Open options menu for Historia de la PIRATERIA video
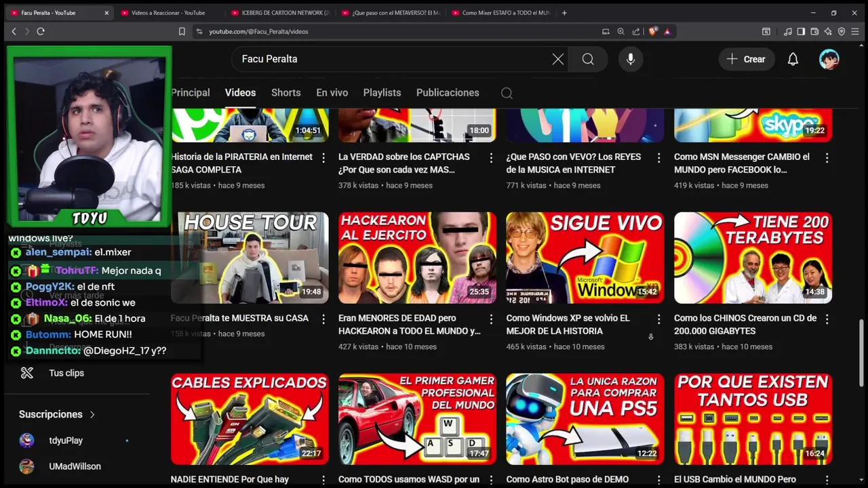The image size is (868, 488). tap(323, 158)
